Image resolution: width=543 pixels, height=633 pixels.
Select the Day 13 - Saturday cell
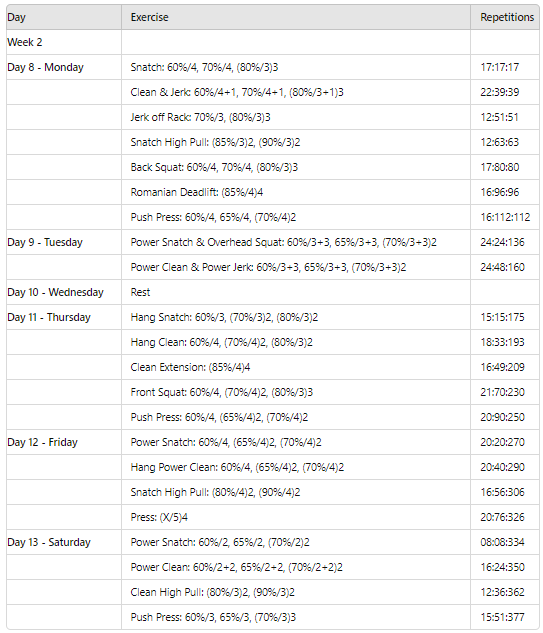[64, 543]
